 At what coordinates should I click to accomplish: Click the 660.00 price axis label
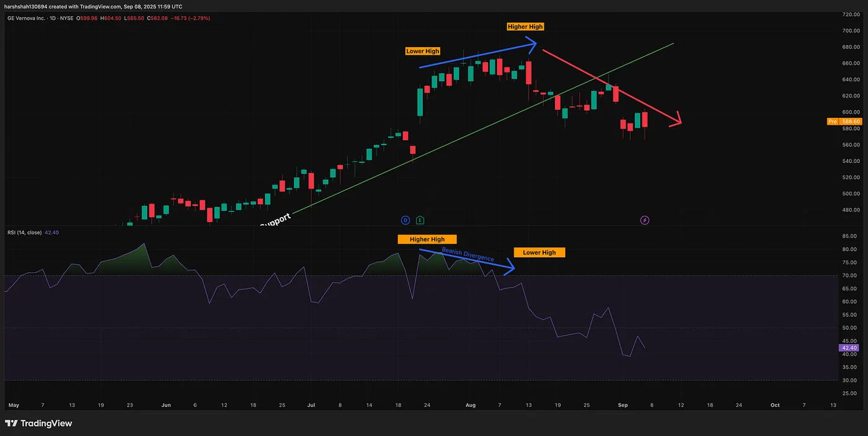[x=851, y=63]
